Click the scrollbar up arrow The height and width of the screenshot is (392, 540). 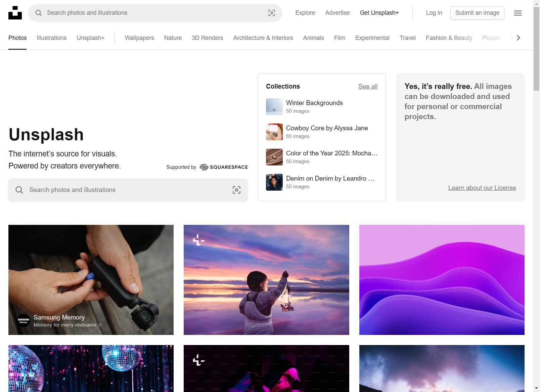pyautogui.click(x=536, y=3)
